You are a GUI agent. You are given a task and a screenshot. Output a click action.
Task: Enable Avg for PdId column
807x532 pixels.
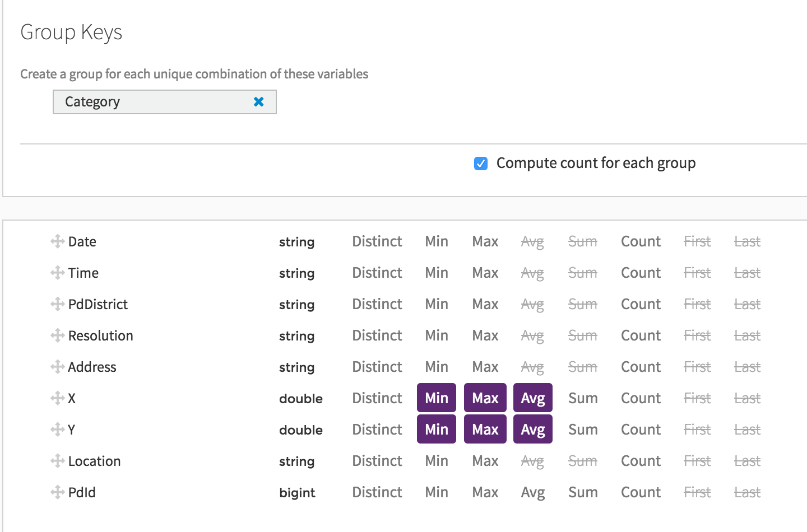pos(533,492)
